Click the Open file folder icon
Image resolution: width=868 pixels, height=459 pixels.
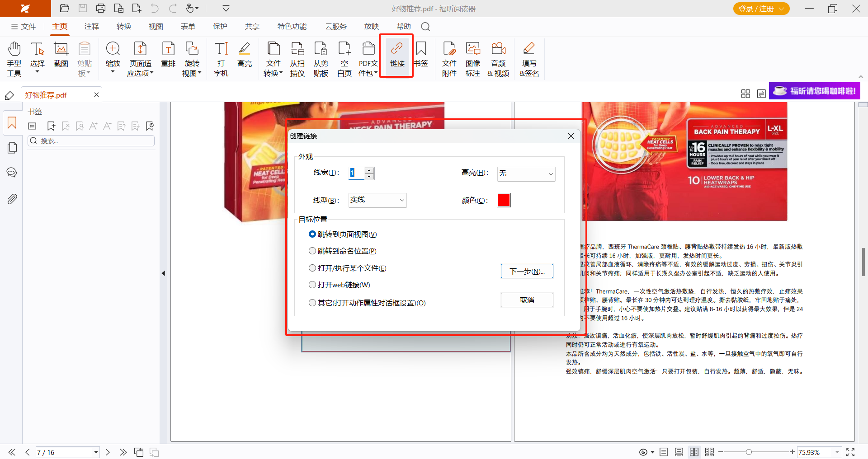pyautogui.click(x=65, y=8)
